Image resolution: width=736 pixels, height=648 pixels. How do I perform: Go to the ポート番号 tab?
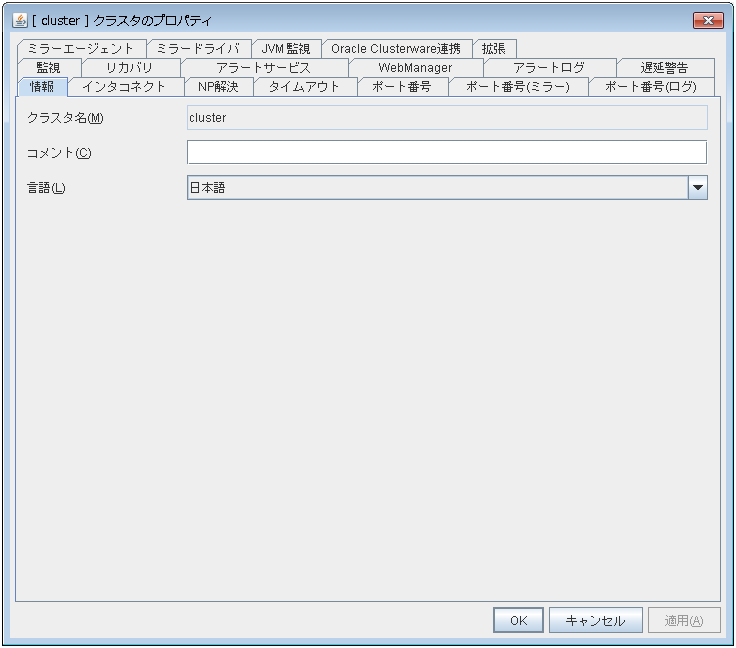coord(401,87)
